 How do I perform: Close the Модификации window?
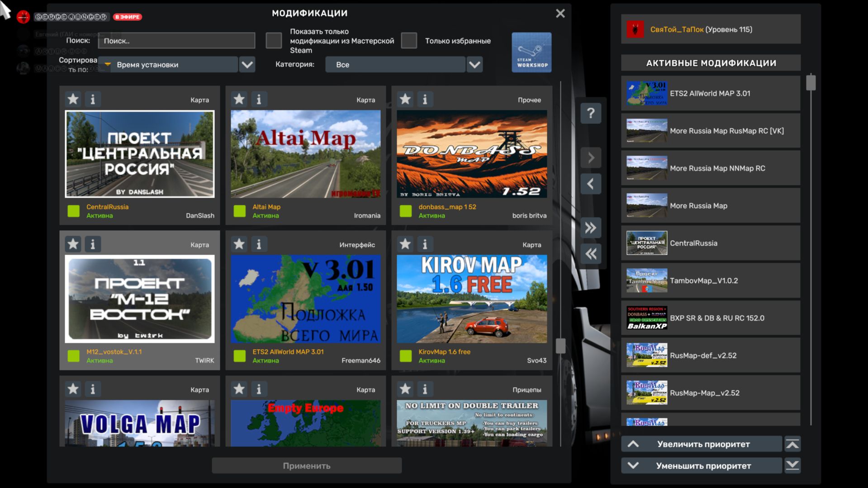pos(560,14)
